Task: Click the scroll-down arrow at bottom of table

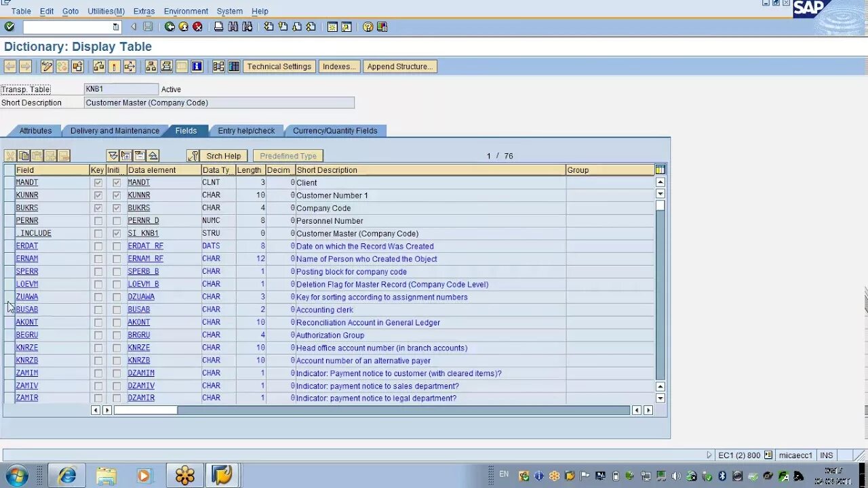Action: click(x=660, y=399)
